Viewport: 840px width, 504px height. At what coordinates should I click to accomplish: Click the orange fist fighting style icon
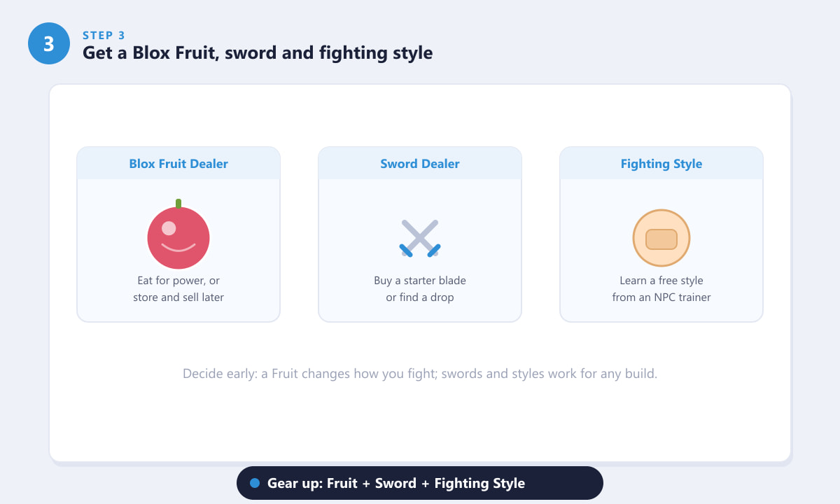pos(661,239)
